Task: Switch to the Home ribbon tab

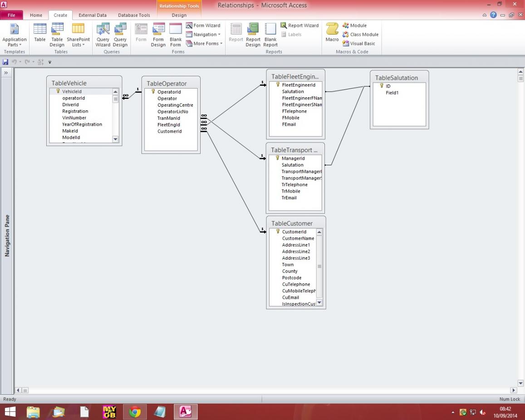Action: pyautogui.click(x=36, y=15)
